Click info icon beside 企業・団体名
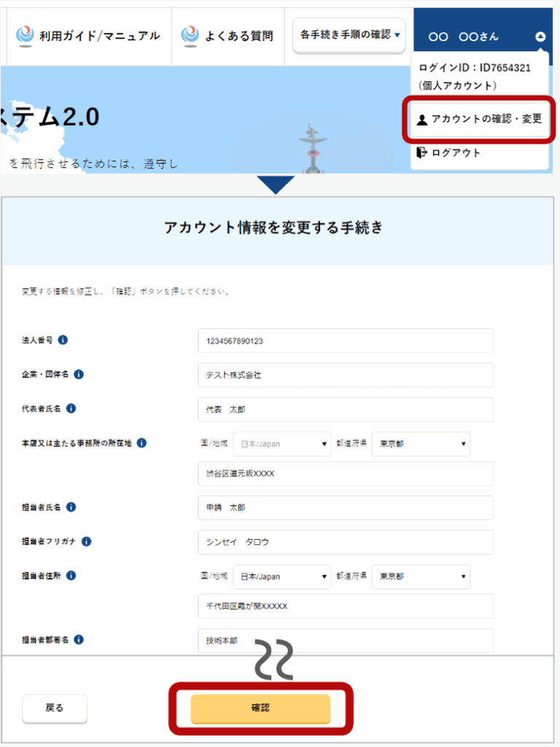Viewport: 560px width, 747px height. click(x=79, y=375)
